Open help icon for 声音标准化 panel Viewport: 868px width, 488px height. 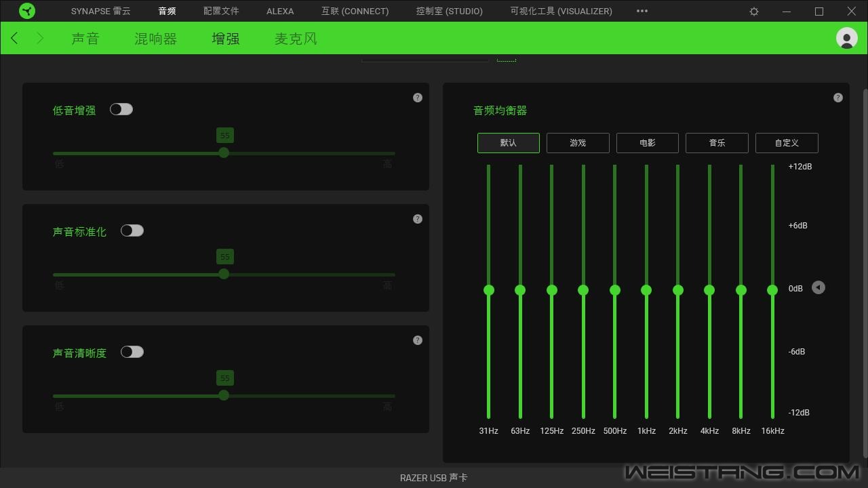tap(418, 219)
